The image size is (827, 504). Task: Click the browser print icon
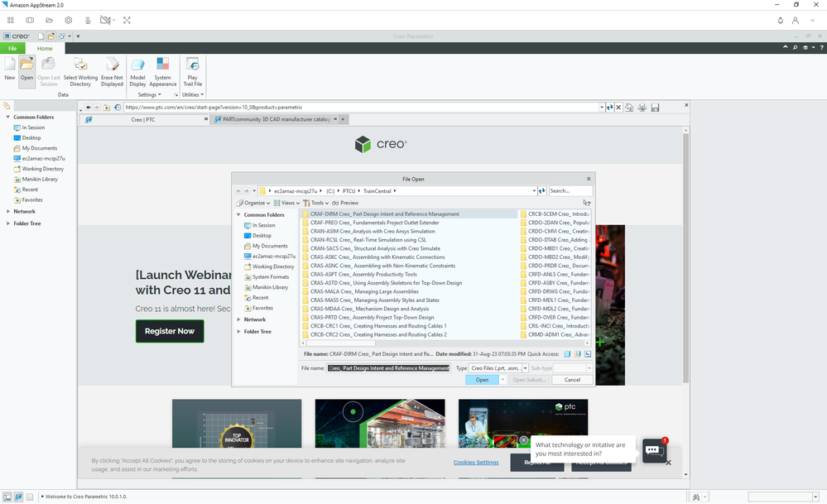tap(642, 108)
